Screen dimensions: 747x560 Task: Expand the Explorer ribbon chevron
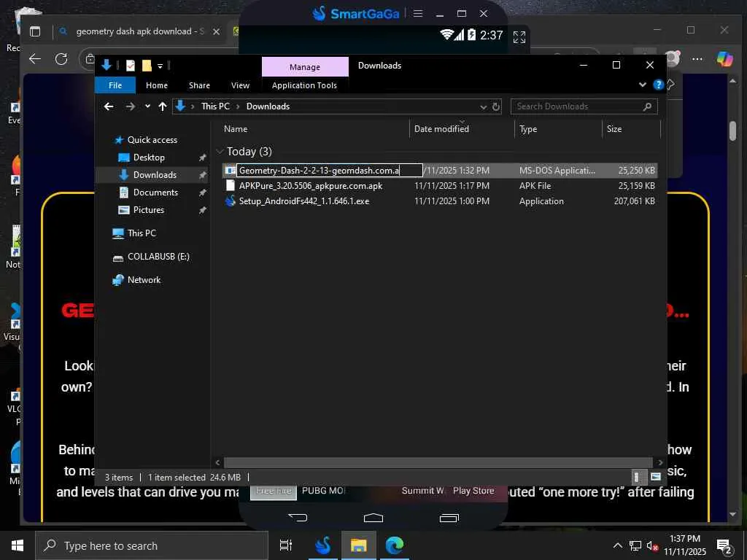[x=643, y=85]
